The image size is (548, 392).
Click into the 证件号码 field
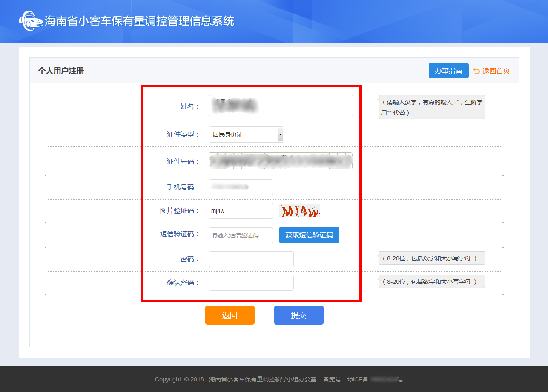pyautogui.click(x=280, y=161)
